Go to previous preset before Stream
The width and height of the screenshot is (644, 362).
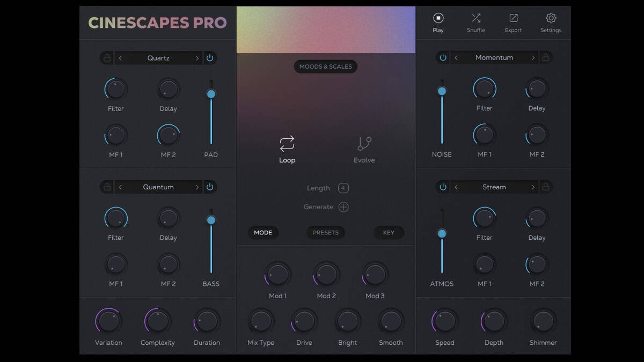point(456,187)
